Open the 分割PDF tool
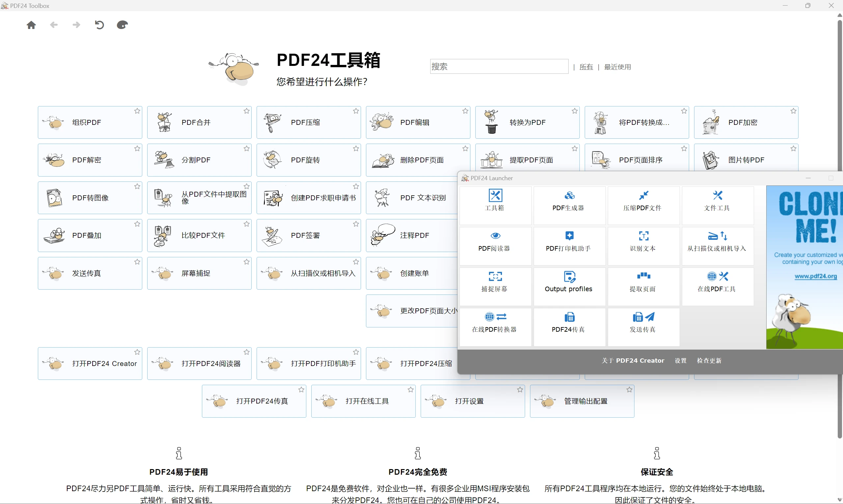Screen dimensions: 843x504 (199, 160)
